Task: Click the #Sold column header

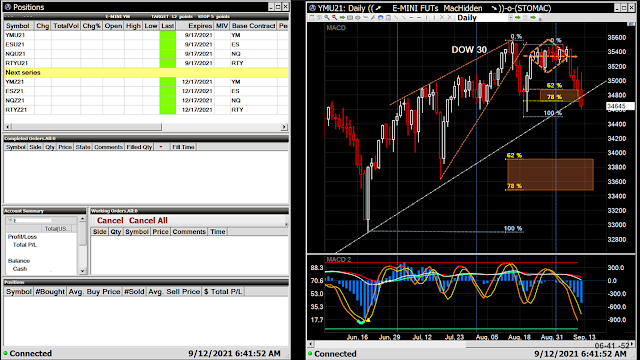Action: pos(134,291)
